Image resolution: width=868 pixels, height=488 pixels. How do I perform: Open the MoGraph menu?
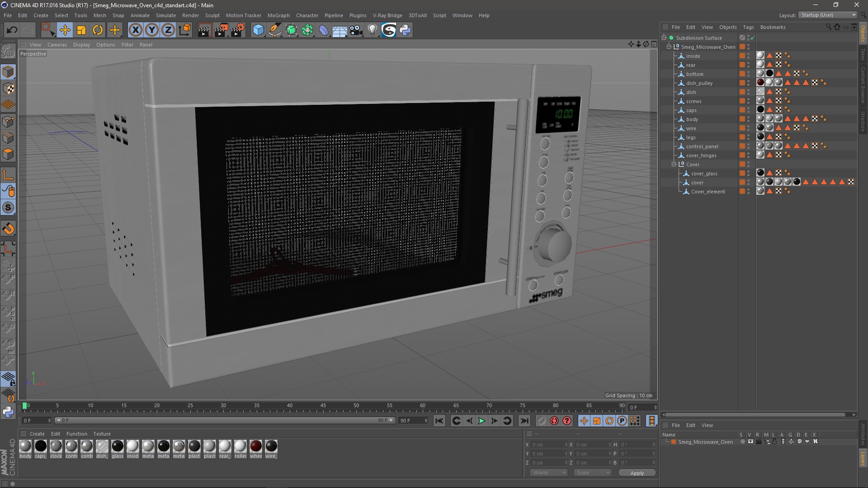coord(278,15)
